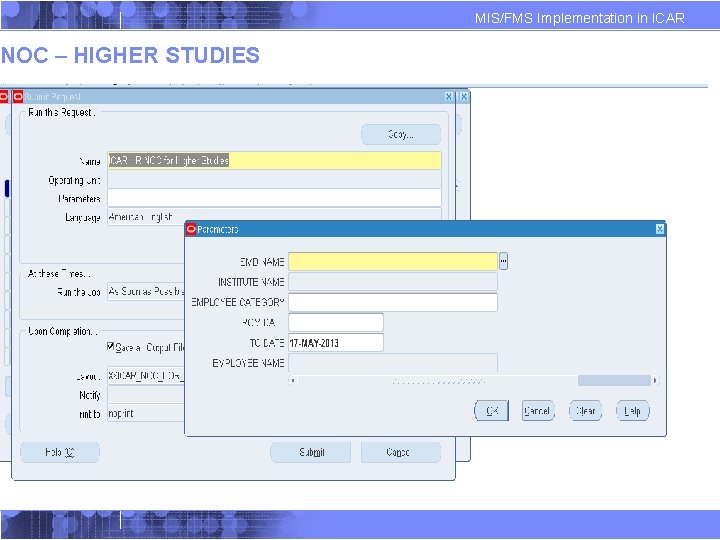
Task: Click Help button in Submit Request window
Action: (60, 452)
